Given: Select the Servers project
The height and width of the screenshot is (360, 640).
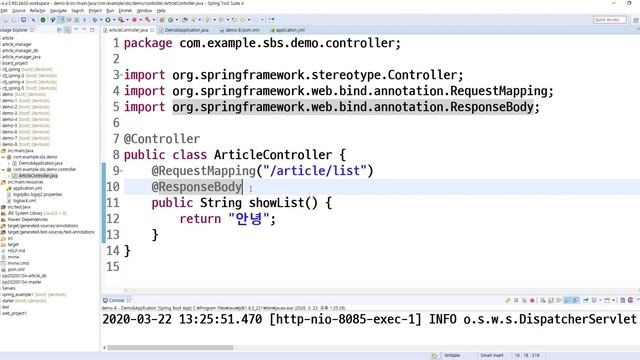Looking at the screenshot, I should [9, 288].
